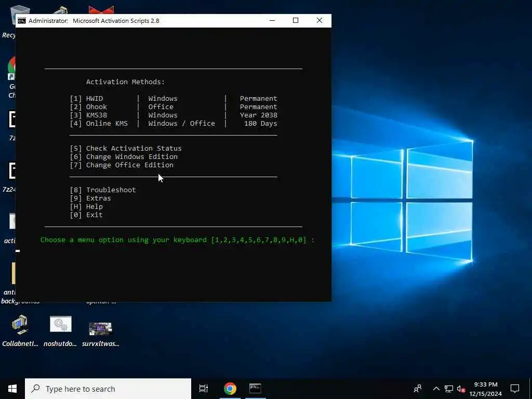Click the "[8] Troubleshoot" line
The image size is (532, 399).
(x=103, y=190)
